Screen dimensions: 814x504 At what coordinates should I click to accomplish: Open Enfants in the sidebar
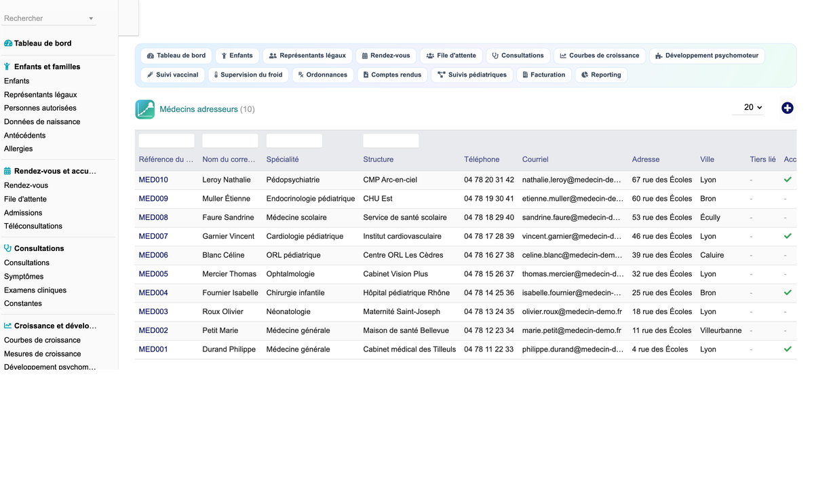(x=17, y=81)
